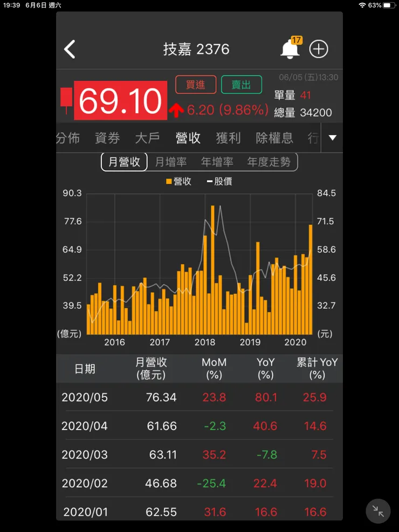Tap the change value 6.20 (9.86%)

point(228,110)
